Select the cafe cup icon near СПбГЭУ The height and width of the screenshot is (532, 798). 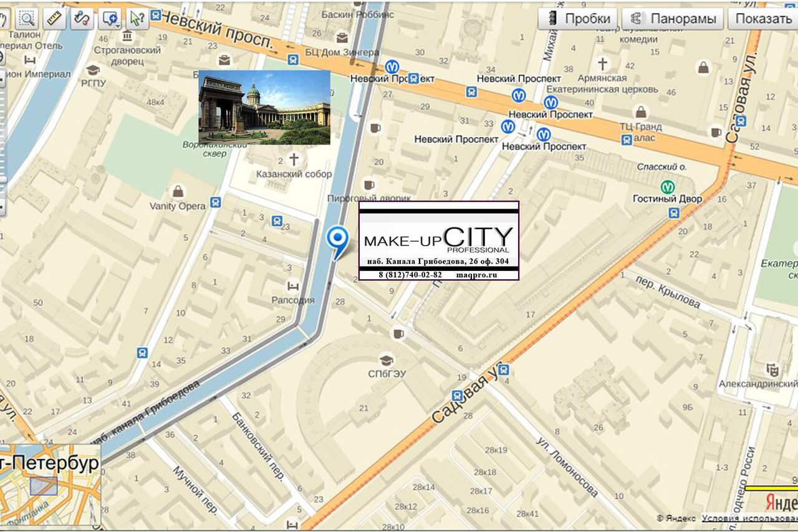pyautogui.click(x=398, y=334)
